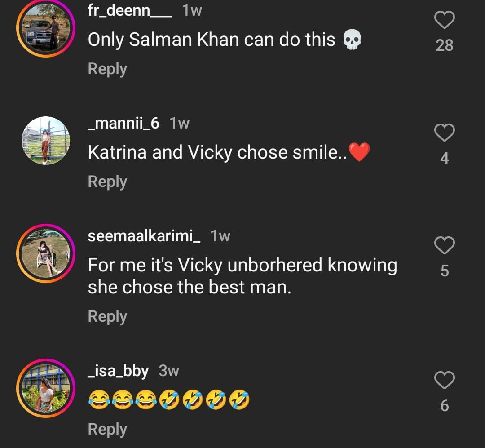View the 5 likes on seemaalkarimi_'s comment
This screenshot has width=485, height=448.
[445, 271]
